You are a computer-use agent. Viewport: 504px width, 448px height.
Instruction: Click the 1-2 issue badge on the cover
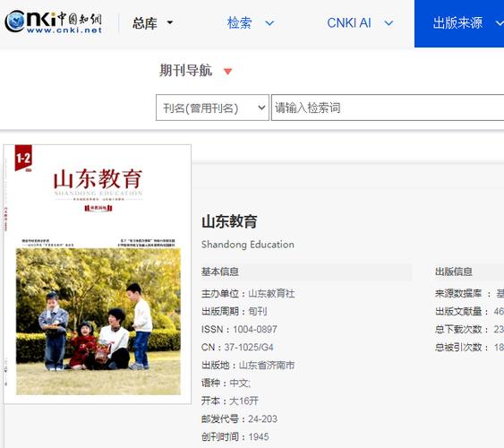[x=23, y=158]
